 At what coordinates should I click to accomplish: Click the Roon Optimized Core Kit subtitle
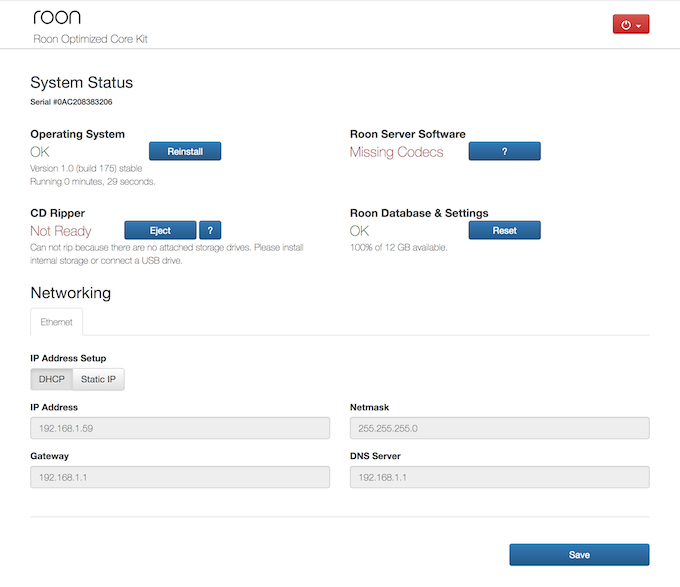(x=90, y=39)
